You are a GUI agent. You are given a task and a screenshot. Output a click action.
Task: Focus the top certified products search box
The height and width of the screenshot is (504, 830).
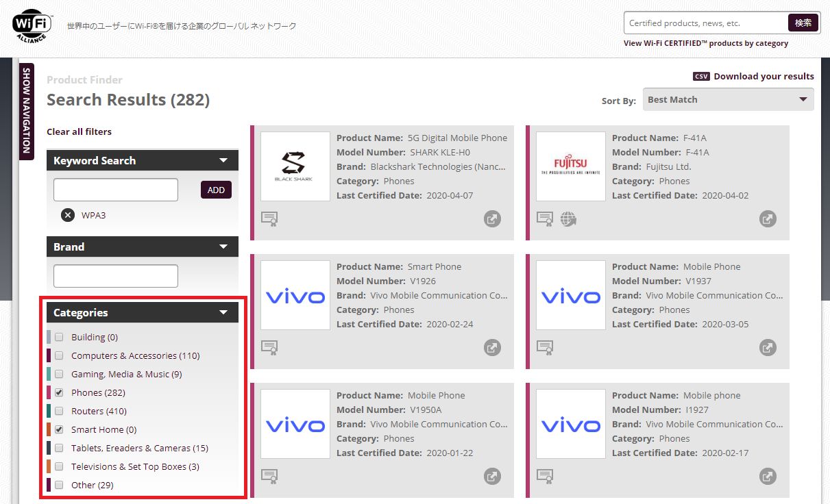point(706,23)
